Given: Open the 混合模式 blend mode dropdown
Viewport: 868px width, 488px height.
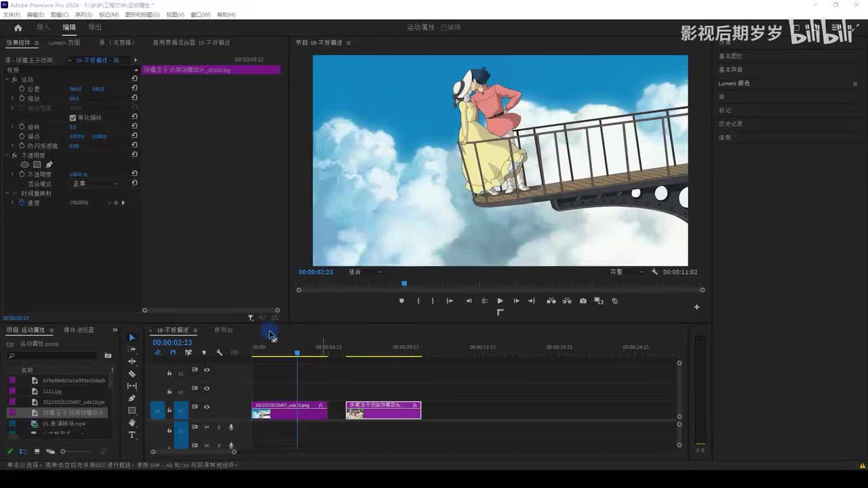Looking at the screenshot, I should 95,184.
